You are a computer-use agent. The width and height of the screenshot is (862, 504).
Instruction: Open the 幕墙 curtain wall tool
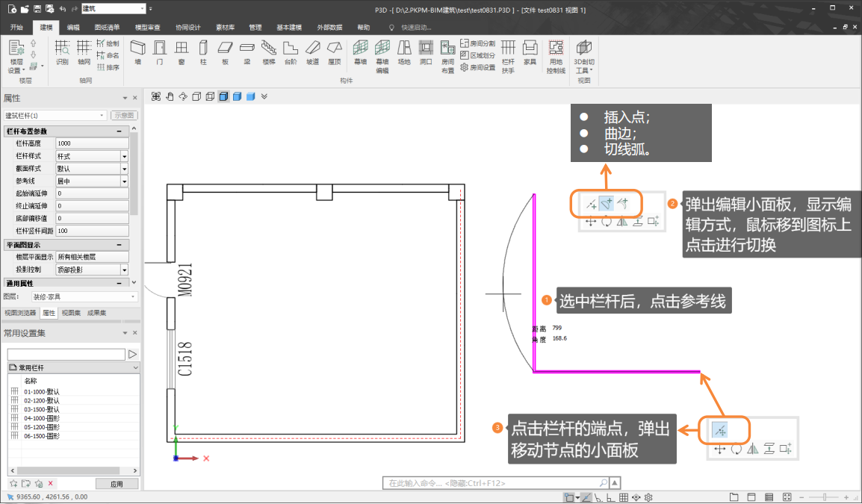tap(360, 52)
